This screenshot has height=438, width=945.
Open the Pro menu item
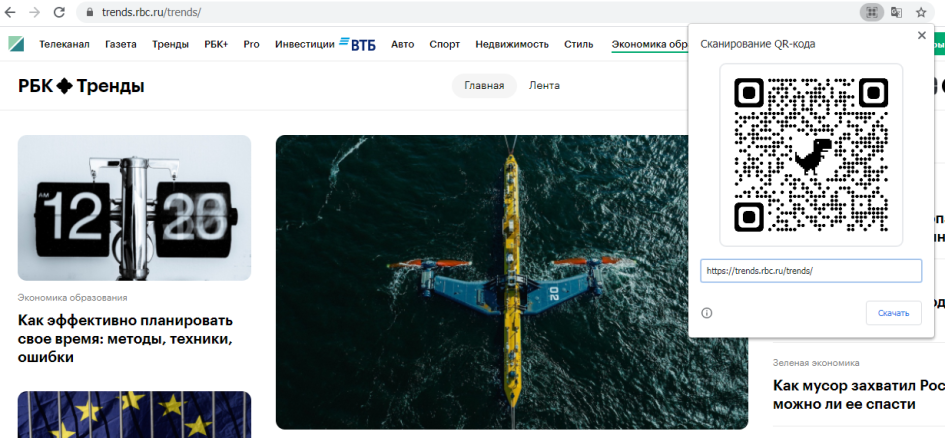(251, 44)
